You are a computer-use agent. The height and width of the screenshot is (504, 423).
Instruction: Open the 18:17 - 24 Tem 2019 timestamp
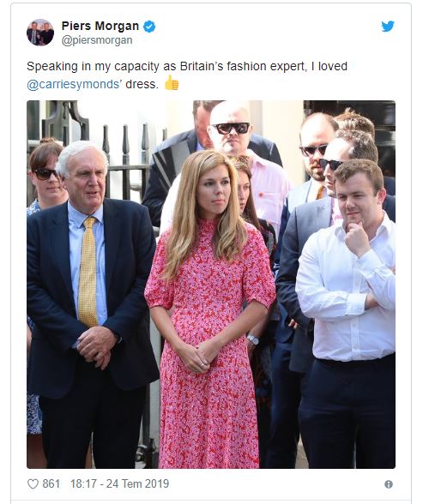click(x=119, y=483)
